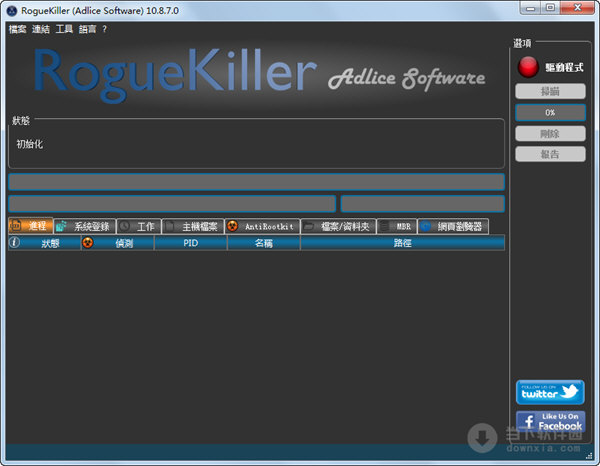The image size is (600, 466).
Task: Click the long full-width progress bar
Action: (256, 182)
